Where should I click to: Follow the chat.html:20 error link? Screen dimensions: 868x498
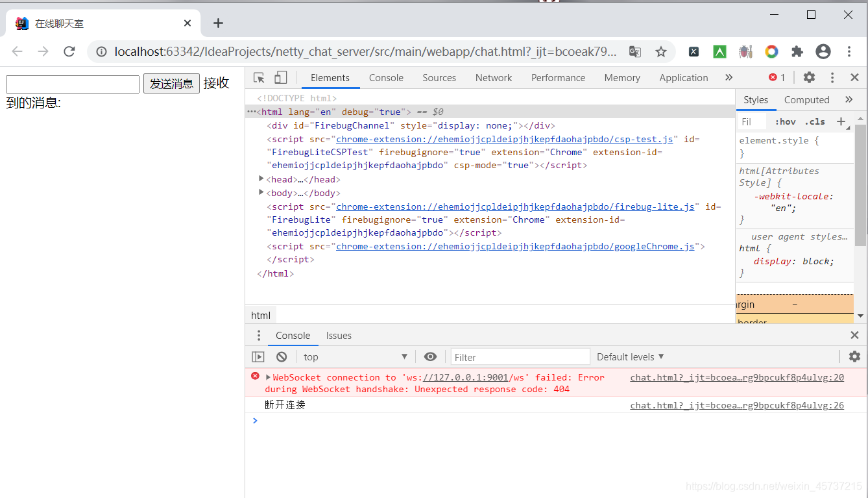click(736, 377)
